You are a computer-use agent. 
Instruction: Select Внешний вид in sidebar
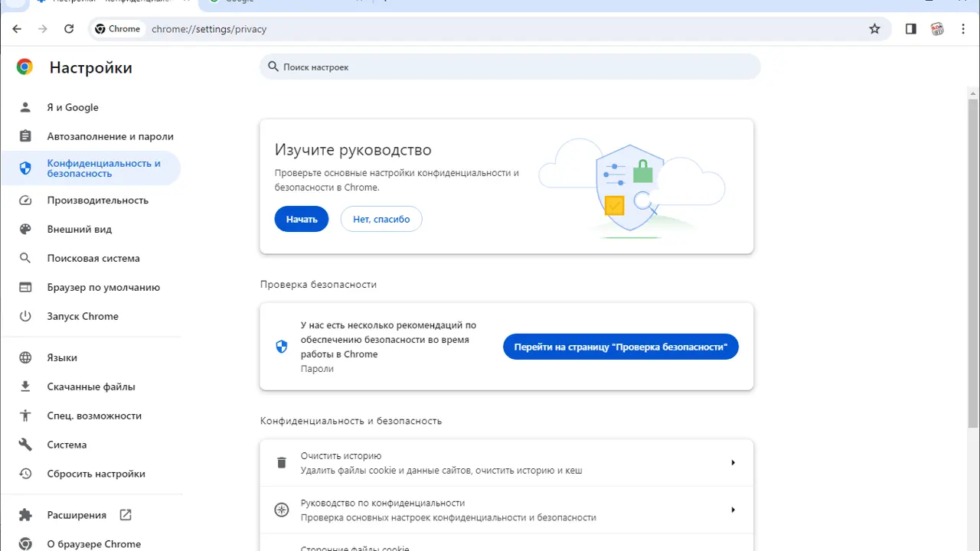click(80, 230)
